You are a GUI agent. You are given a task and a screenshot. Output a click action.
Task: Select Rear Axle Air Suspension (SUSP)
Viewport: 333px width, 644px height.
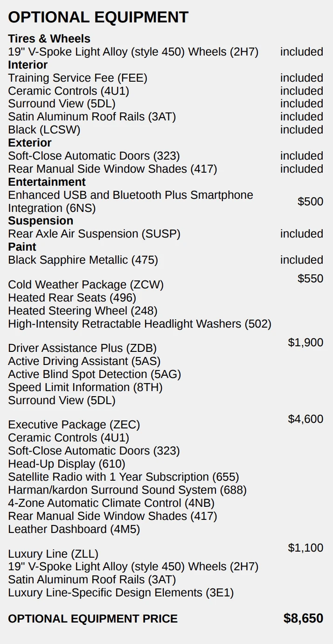tap(94, 234)
